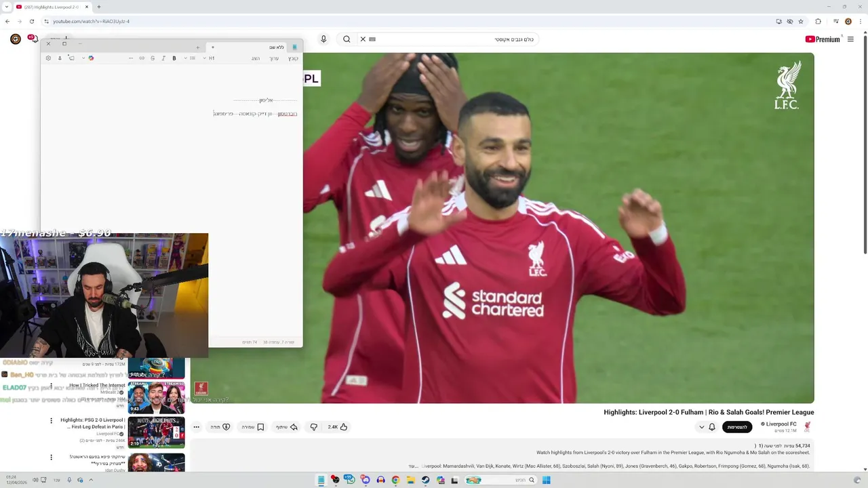Click the שמירה save button
The image size is (868, 488).
click(x=253, y=427)
